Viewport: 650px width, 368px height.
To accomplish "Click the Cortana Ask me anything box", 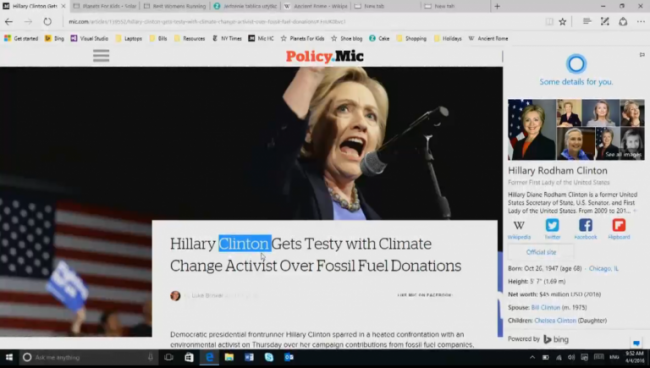I will [x=88, y=357].
